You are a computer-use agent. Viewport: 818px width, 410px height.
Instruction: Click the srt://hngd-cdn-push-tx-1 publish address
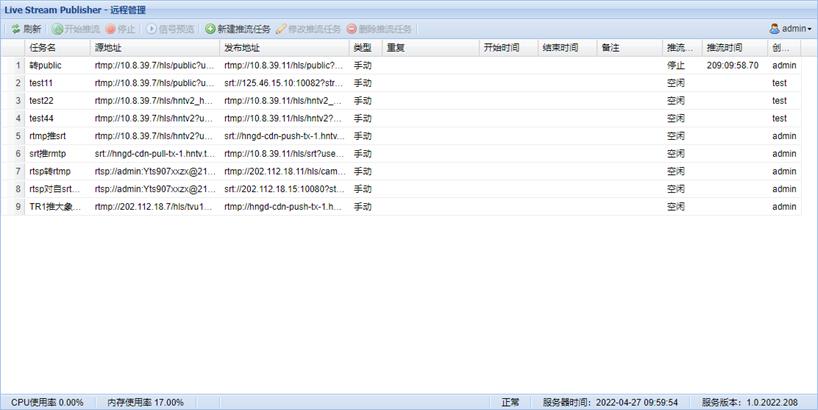pyautogui.click(x=284, y=136)
